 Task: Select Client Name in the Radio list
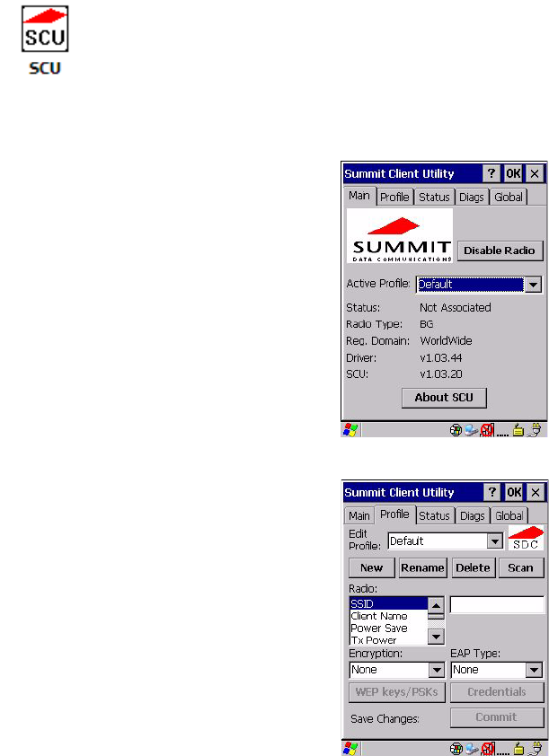389,616
